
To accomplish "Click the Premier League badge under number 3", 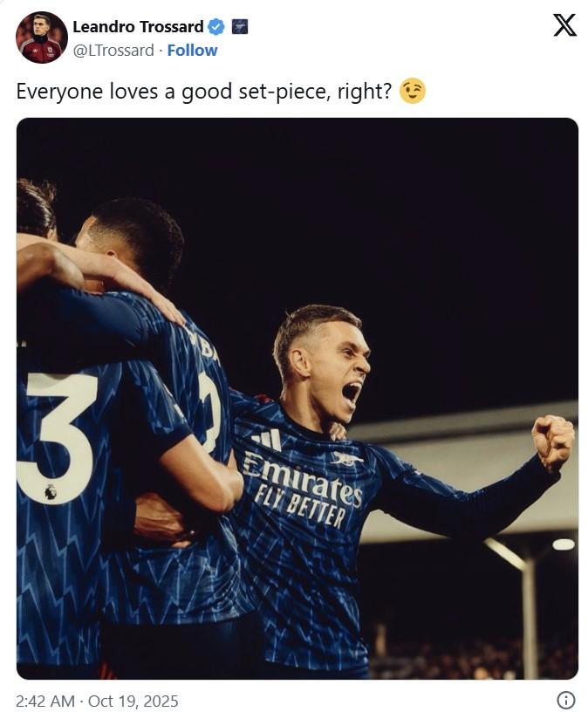I will 51,492.
